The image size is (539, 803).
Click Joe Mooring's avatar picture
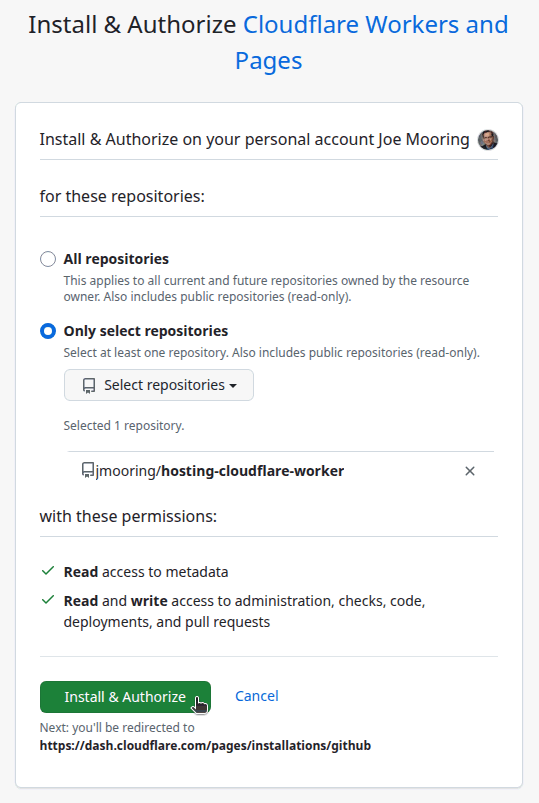click(x=488, y=140)
